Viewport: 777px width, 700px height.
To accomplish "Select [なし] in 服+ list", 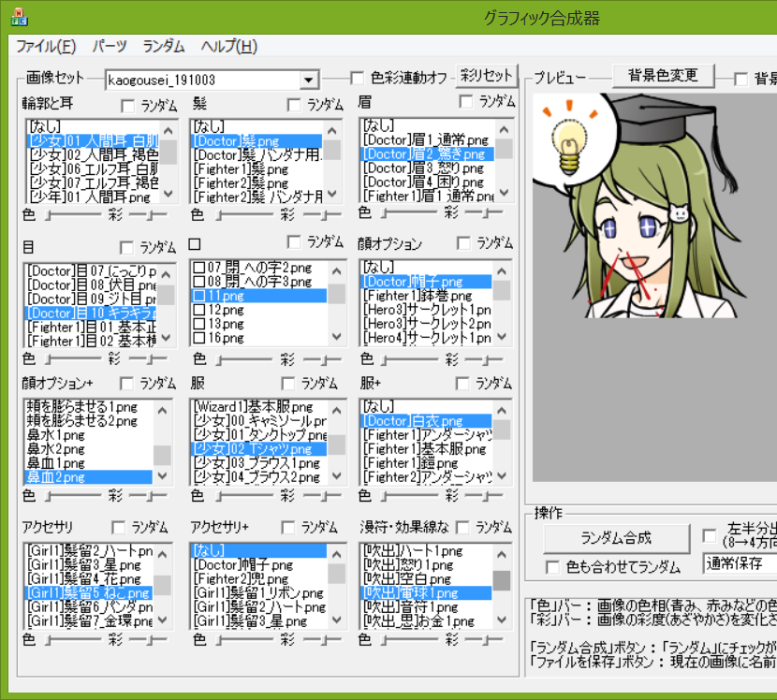I will [x=426, y=406].
